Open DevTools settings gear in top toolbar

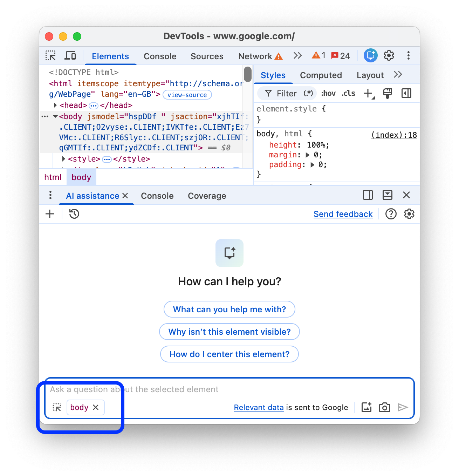coord(389,56)
